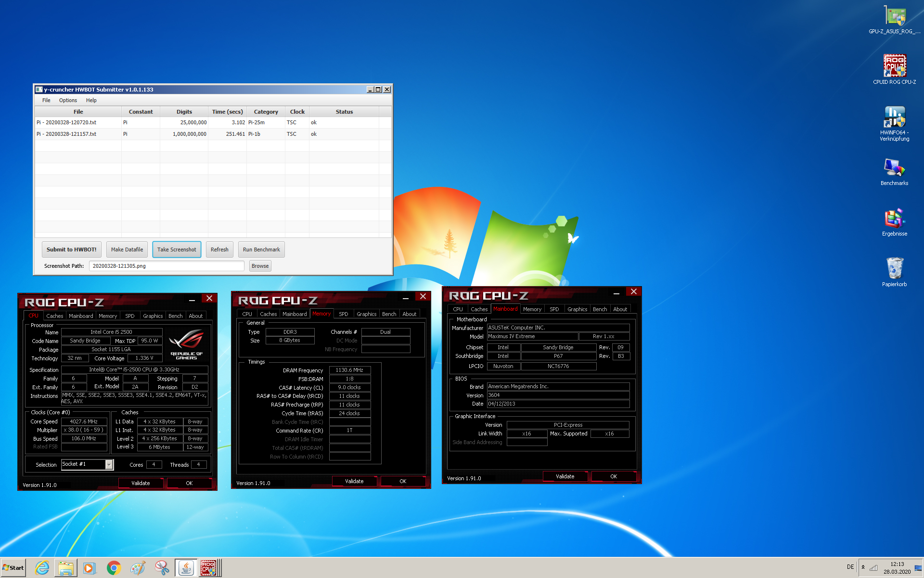Click OK in right Mainboard CPU-Z window
The height and width of the screenshot is (578, 924).
pos(614,476)
